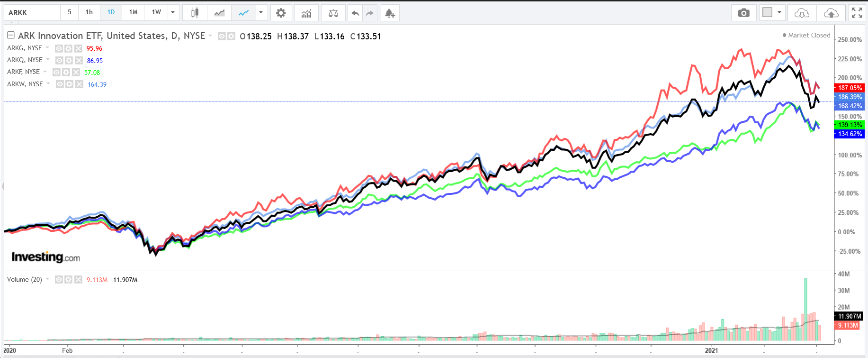Click the 11.907M volume axis label
The height and width of the screenshot is (358, 868).
(x=850, y=316)
